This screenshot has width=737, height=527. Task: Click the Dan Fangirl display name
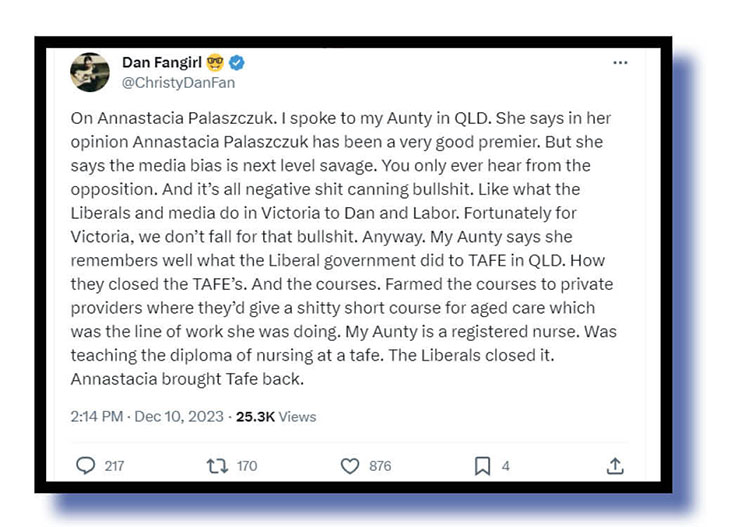(x=160, y=62)
